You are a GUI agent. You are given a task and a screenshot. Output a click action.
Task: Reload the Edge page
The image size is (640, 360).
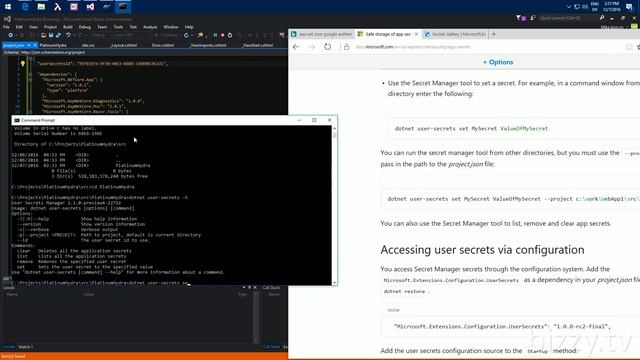pyautogui.click(x=327, y=47)
